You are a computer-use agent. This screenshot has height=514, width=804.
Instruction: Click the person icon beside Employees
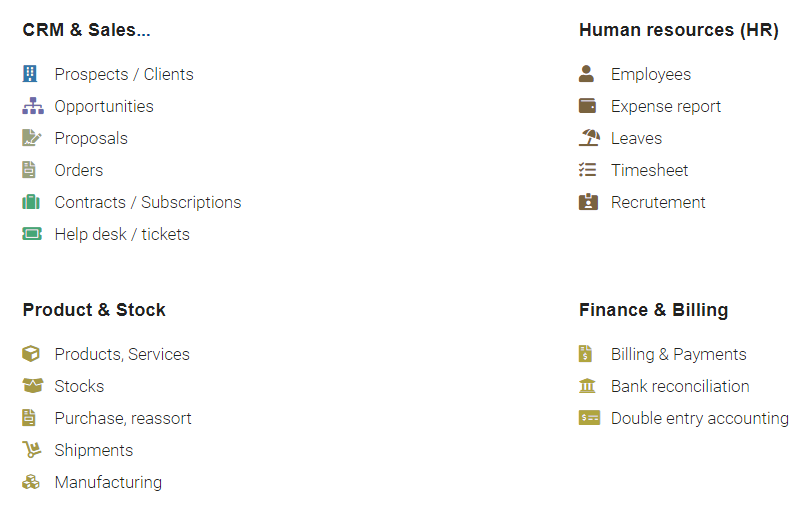click(x=587, y=74)
